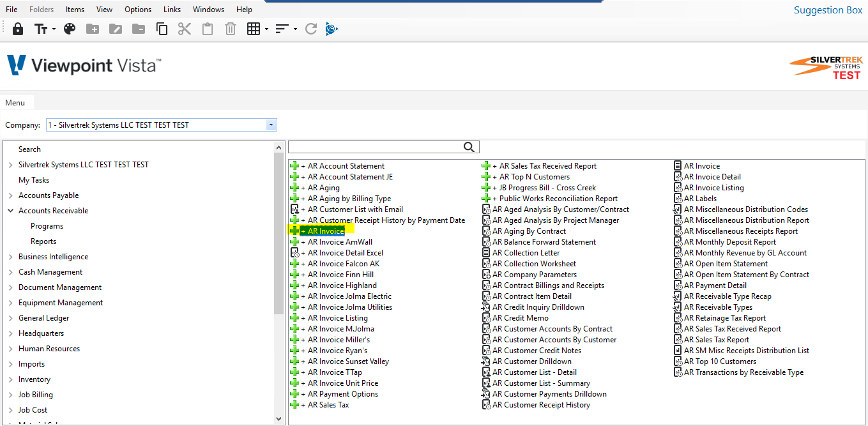Expand the Cash Management folder

coord(10,272)
